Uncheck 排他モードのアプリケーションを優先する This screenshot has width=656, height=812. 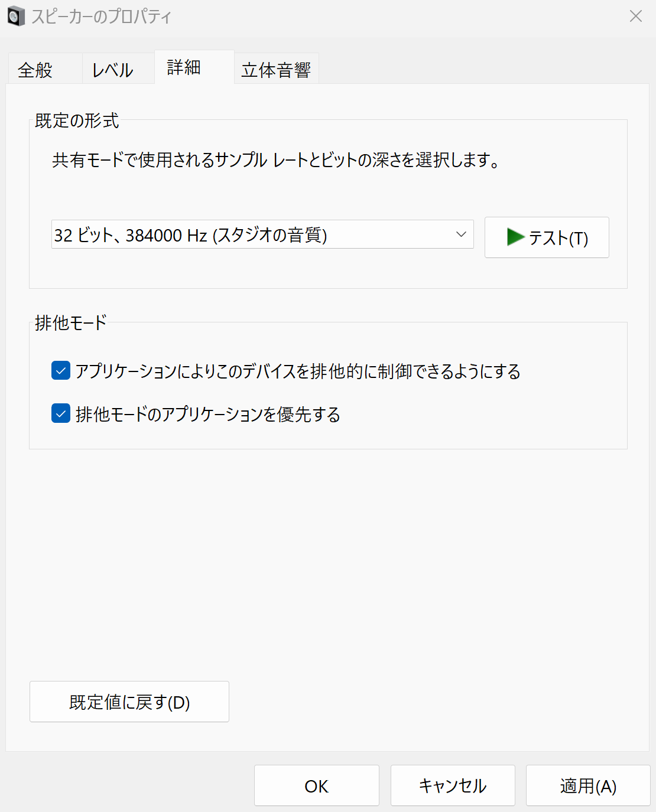coord(60,414)
